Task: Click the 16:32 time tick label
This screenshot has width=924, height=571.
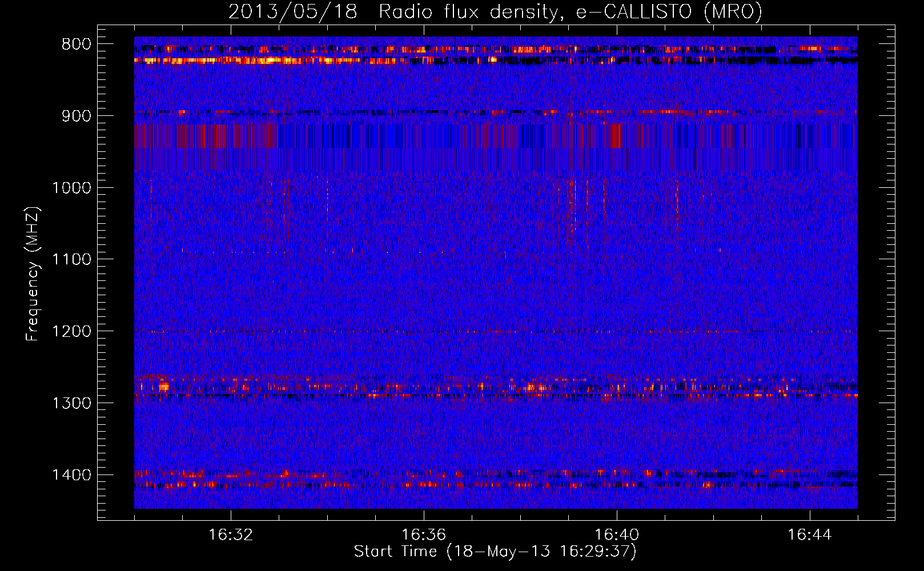Action: pos(231,535)
